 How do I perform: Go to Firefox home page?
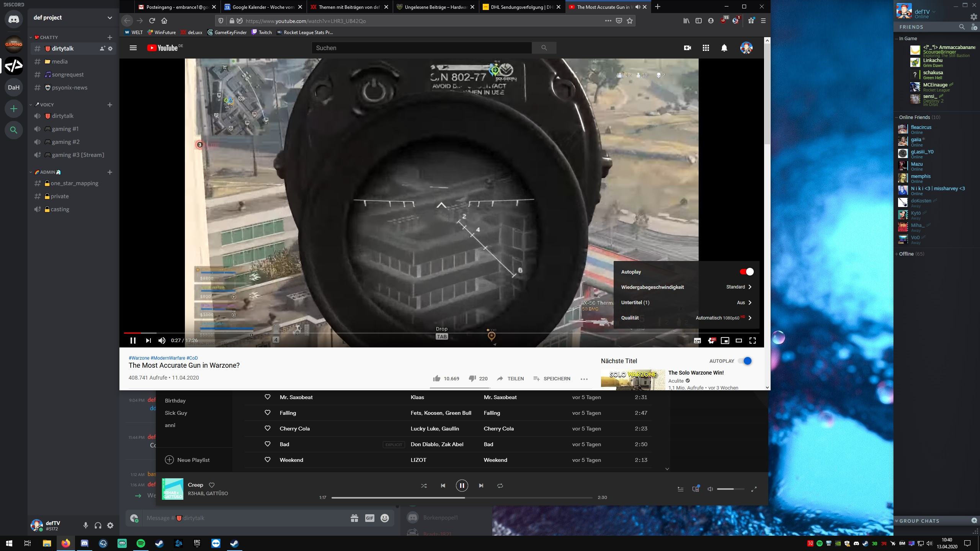[164, 21]
